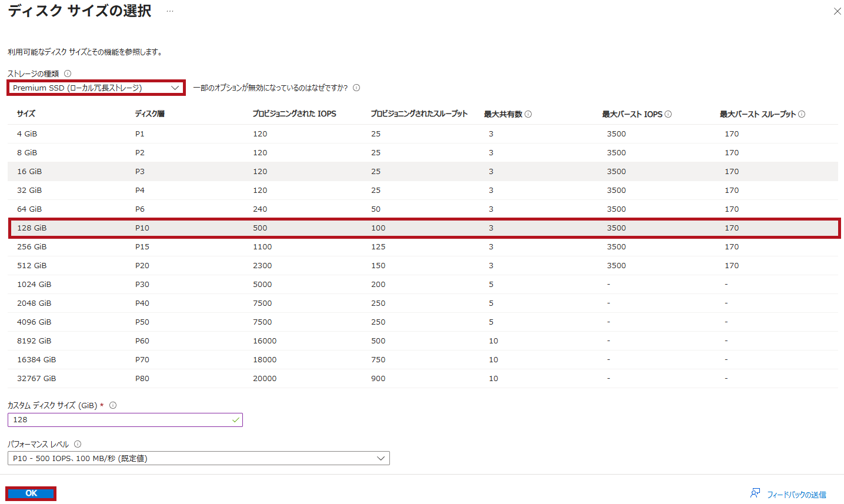
Task: Pick the 4 GiB P1 disk row
Action: 423,133
